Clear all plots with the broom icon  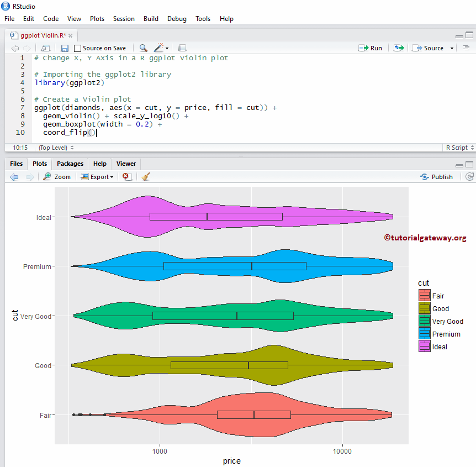[x=146, y=177]
